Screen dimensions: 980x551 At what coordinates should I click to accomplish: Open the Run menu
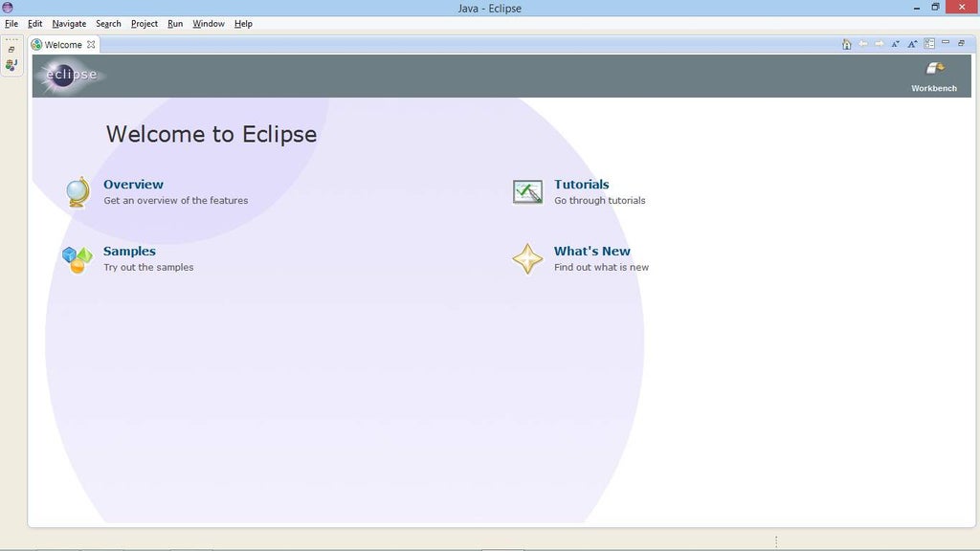(x=175, y=24)
